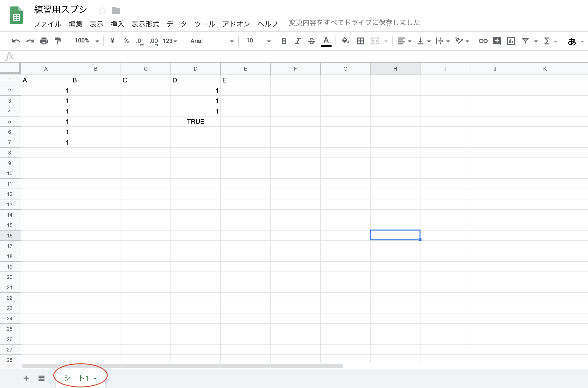Open functions sigma menu
Image resolution: width=588 pixels, height=388 pixels.
[550, 41]
